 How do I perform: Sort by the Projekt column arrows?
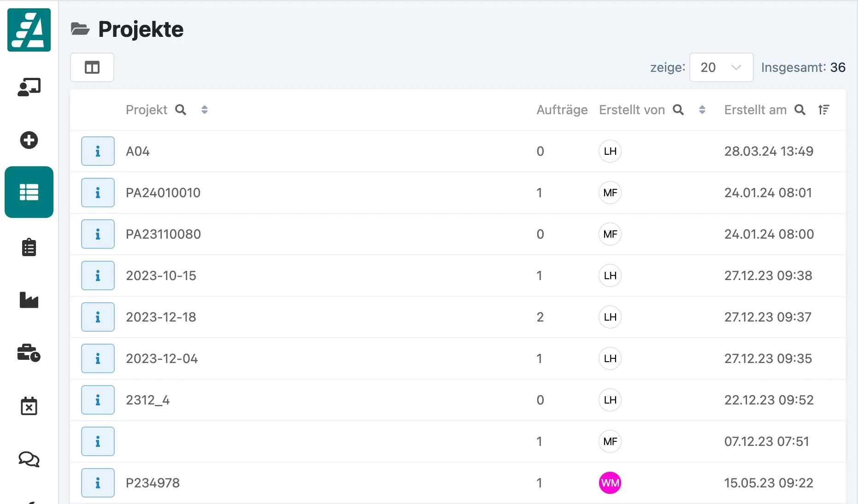pyautogui.click(x=205, y=110)
